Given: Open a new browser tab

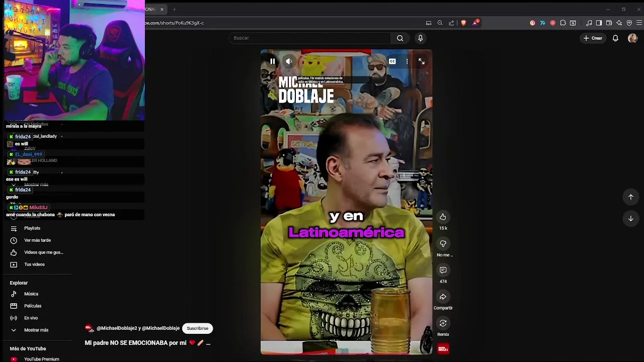Looking at the screenshot, I should pyautogui.click(x=174, y=9).
